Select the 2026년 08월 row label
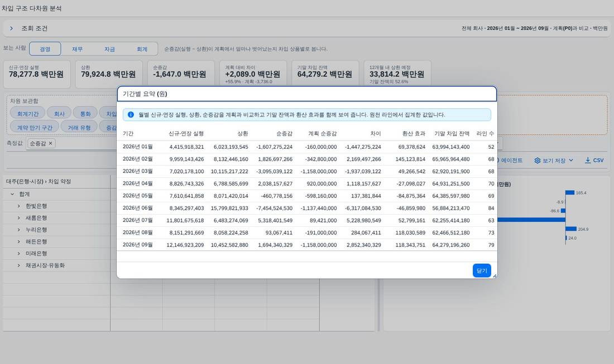This screenshot has height=364, width=614. (137, 232)
